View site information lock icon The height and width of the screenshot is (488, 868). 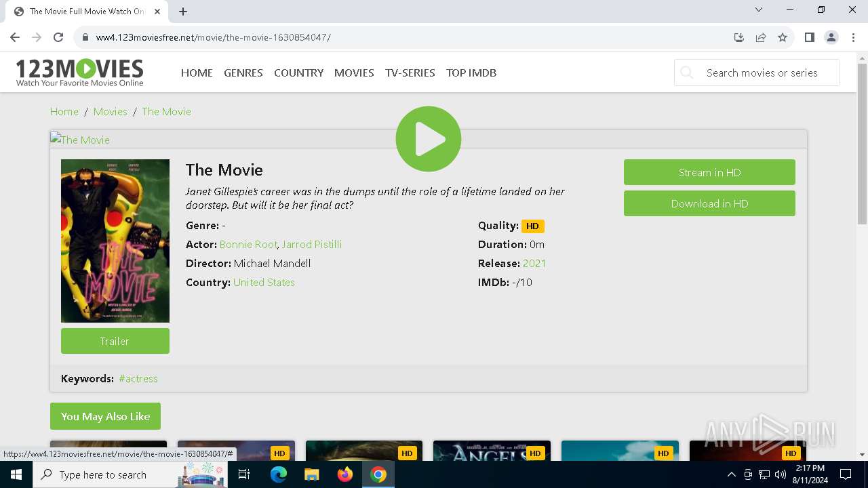coord(85,37)
